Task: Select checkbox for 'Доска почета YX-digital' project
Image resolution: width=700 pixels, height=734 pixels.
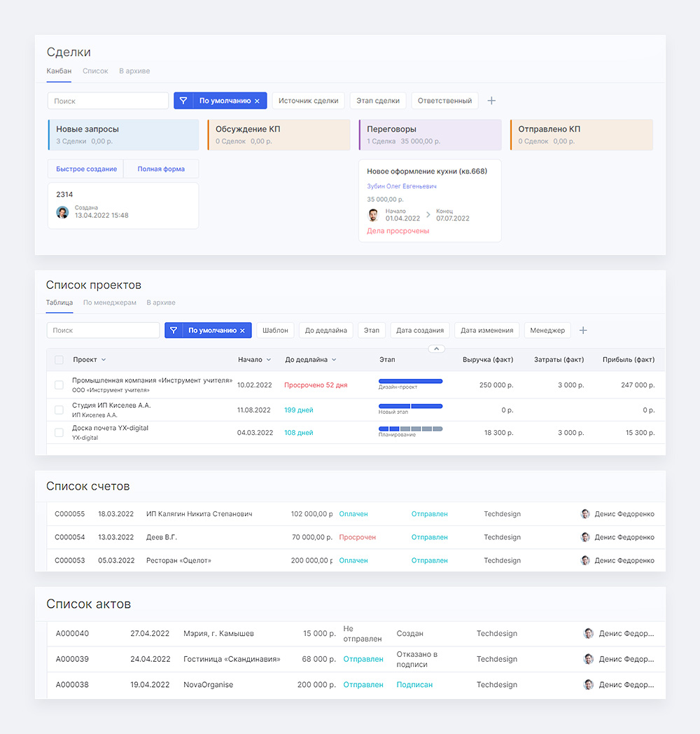Action: [59, 433]
